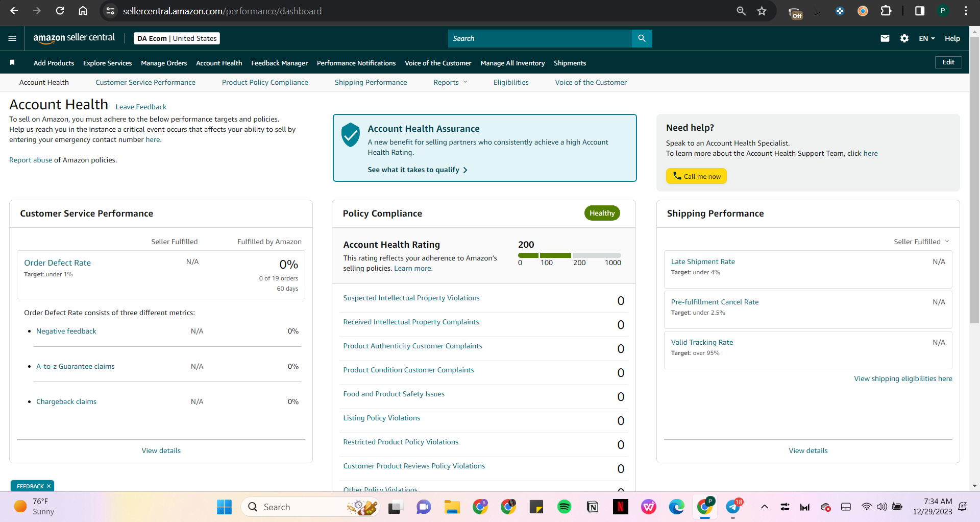Click the Seller Central search field
Screen dimensions: 980x522
click(540, 38)
